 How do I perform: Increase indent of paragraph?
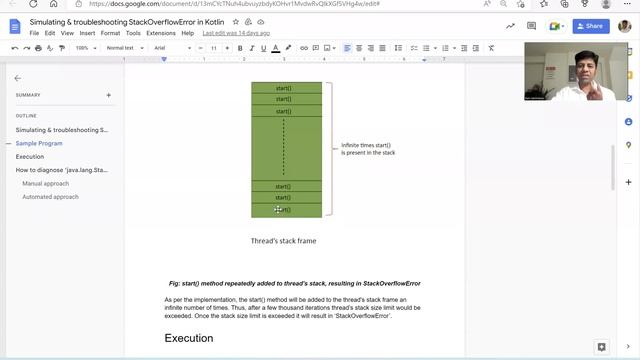click(476, 48)
